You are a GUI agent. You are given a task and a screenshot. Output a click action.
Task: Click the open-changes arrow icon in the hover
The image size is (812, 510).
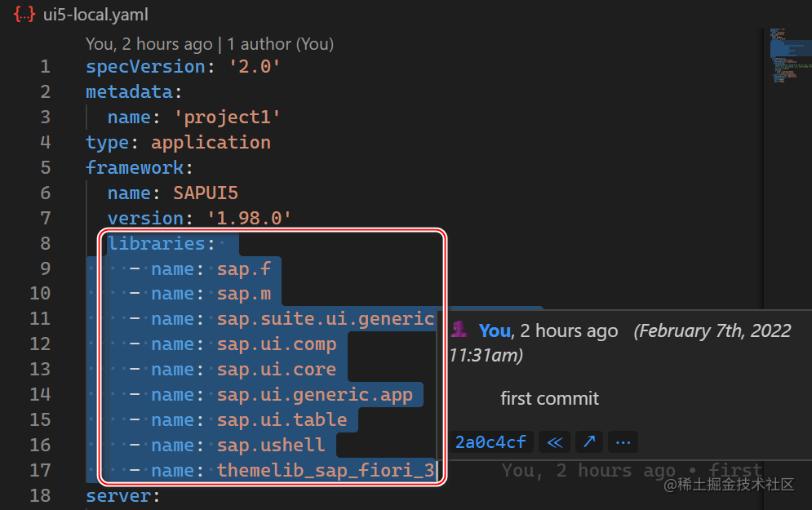click(588, 441)
